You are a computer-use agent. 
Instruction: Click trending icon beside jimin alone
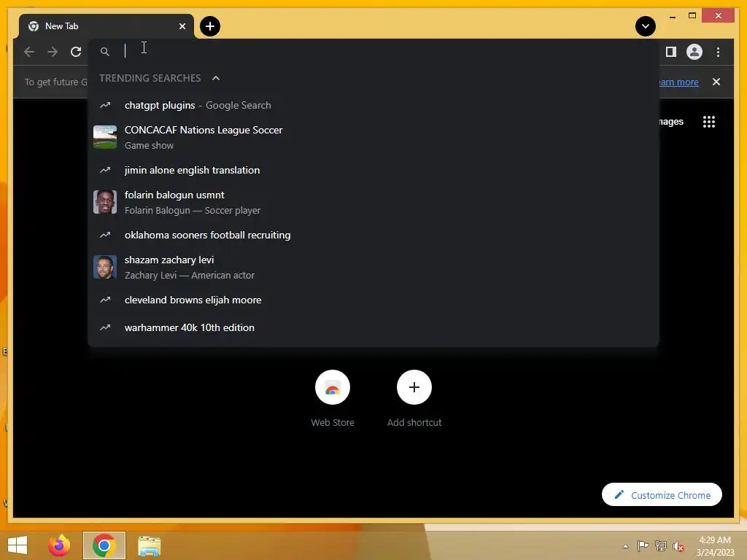pyautogui.click(x=105, y=170)
